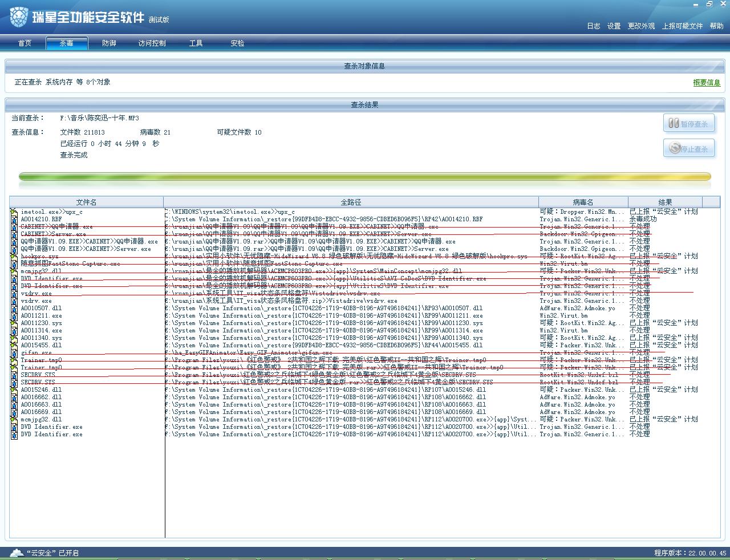Click the green scan progress bar
This screenshot has height=560, width=730.
pos(365,177)
